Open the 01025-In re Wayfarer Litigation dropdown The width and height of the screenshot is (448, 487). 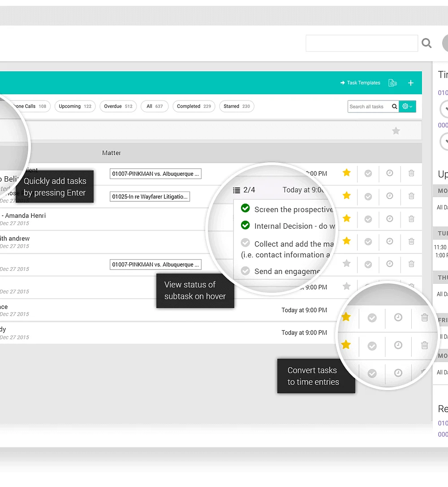coord(150,196)
